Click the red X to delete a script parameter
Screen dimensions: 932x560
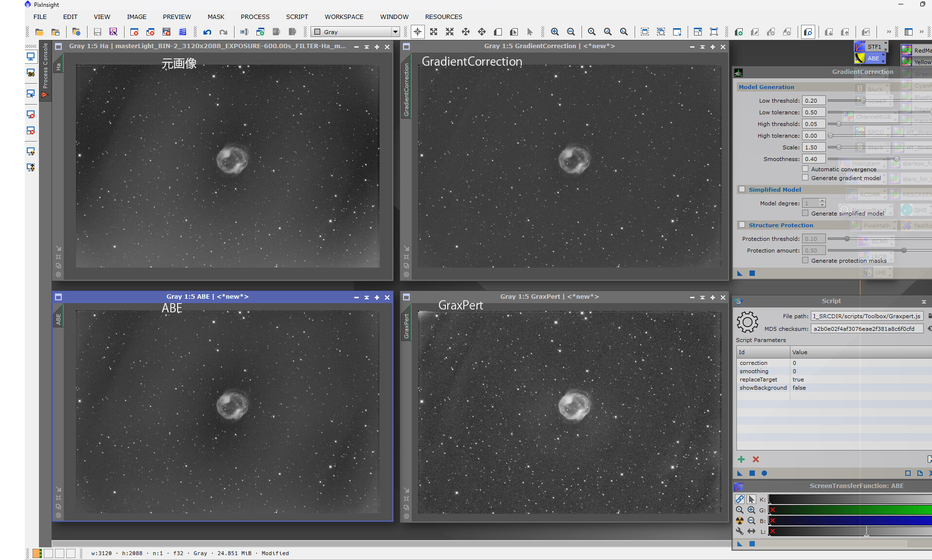tap(756, 459)
